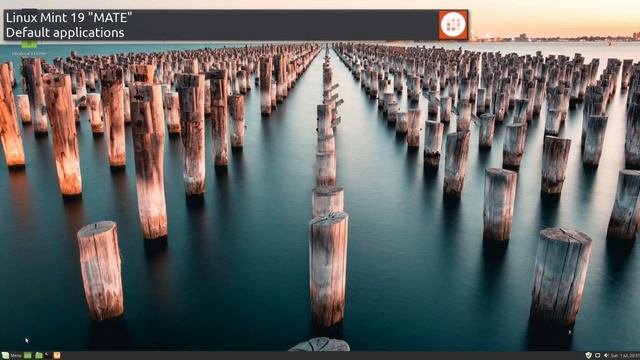Screen dimensions: 640x360
Task: Launch the file manager from the panel
Action: pos(39,356)
